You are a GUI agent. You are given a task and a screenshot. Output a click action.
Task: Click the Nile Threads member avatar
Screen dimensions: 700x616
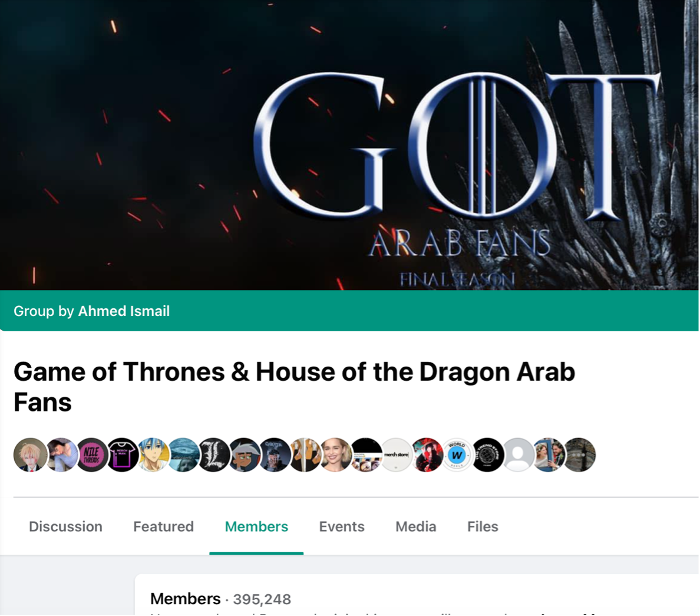(93, 454)
